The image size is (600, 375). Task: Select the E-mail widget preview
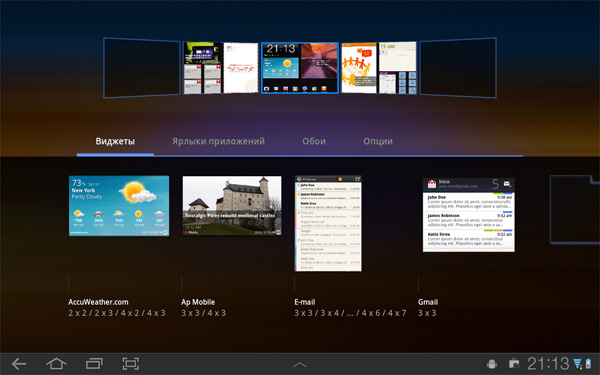pos(328,223)
